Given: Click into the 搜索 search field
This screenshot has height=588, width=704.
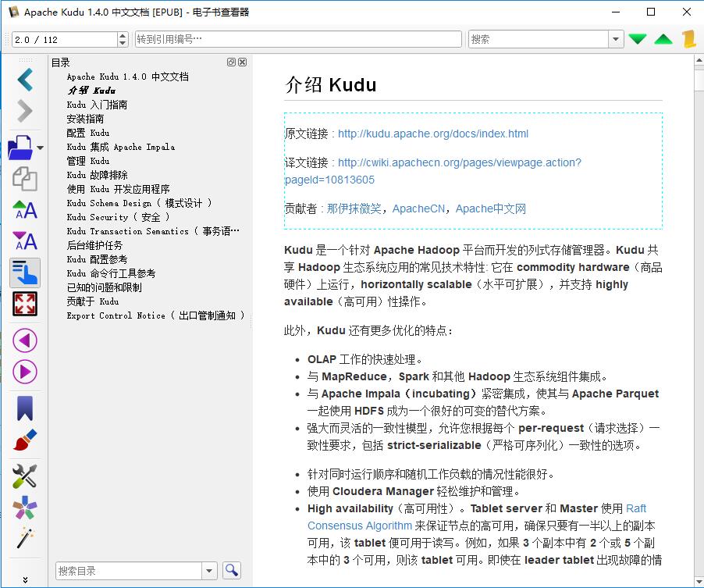Looking at the screenshot, I should point(539,39).
